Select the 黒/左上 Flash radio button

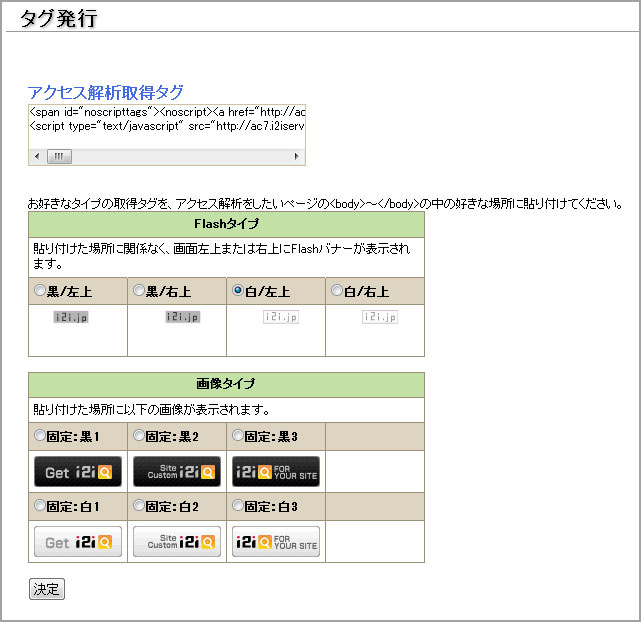40,291
